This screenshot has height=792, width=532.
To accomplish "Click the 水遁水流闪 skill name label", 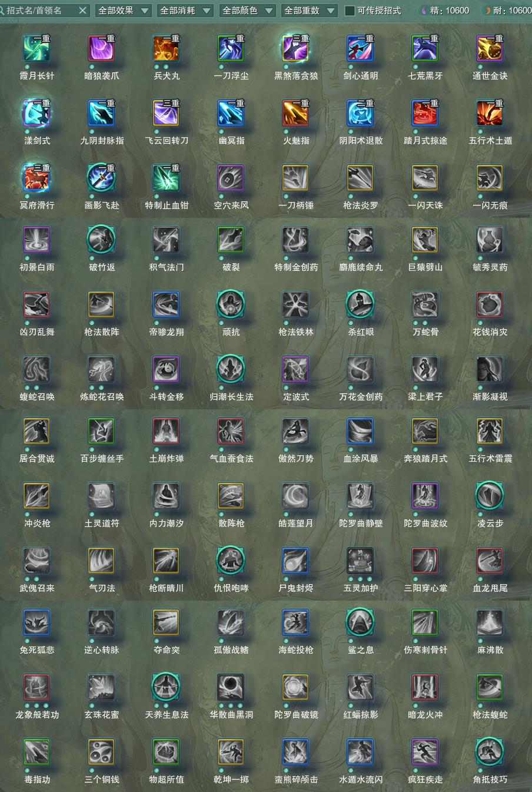I will pyautogui.click(x=360, y=780).
